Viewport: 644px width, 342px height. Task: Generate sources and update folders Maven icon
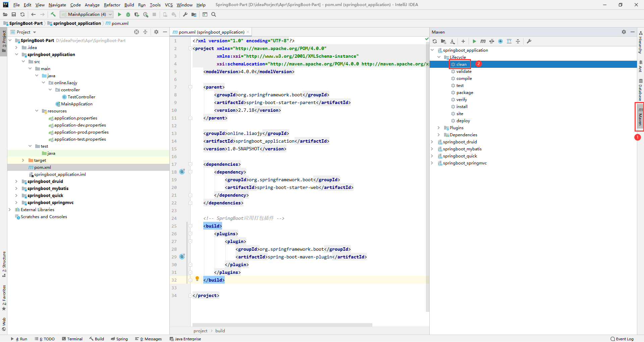(x=443, y=41)
